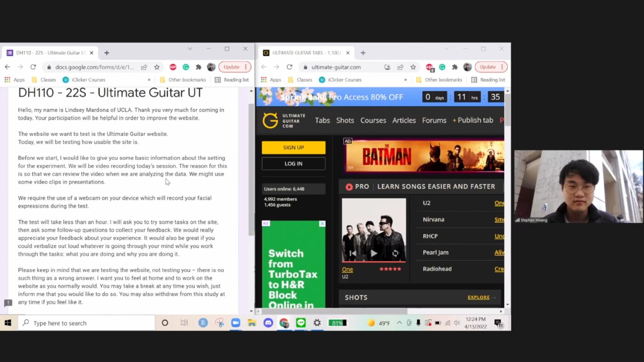
Task: Open iClicker Courses bookmark in Ultimate Guitar window
Action: tap(340, 80)
